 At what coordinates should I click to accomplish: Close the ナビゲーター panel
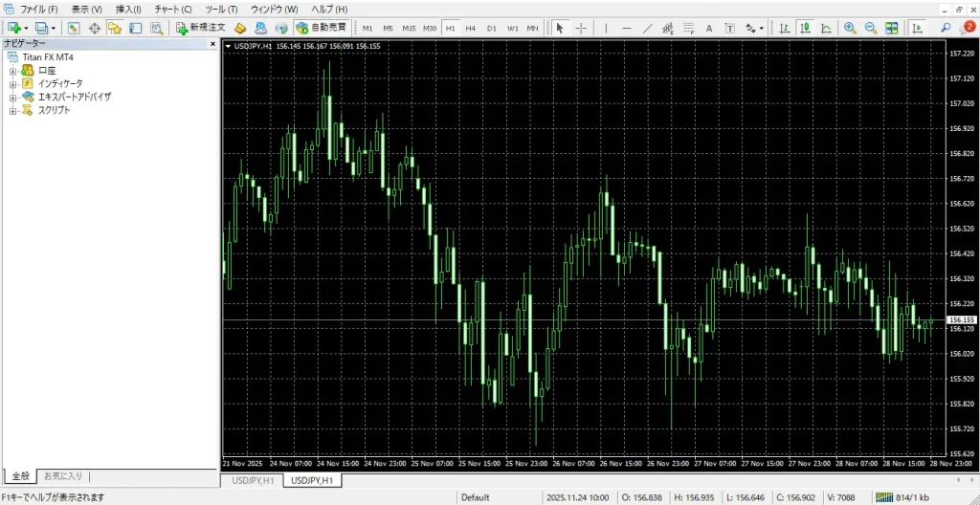[x=213, y=43]
